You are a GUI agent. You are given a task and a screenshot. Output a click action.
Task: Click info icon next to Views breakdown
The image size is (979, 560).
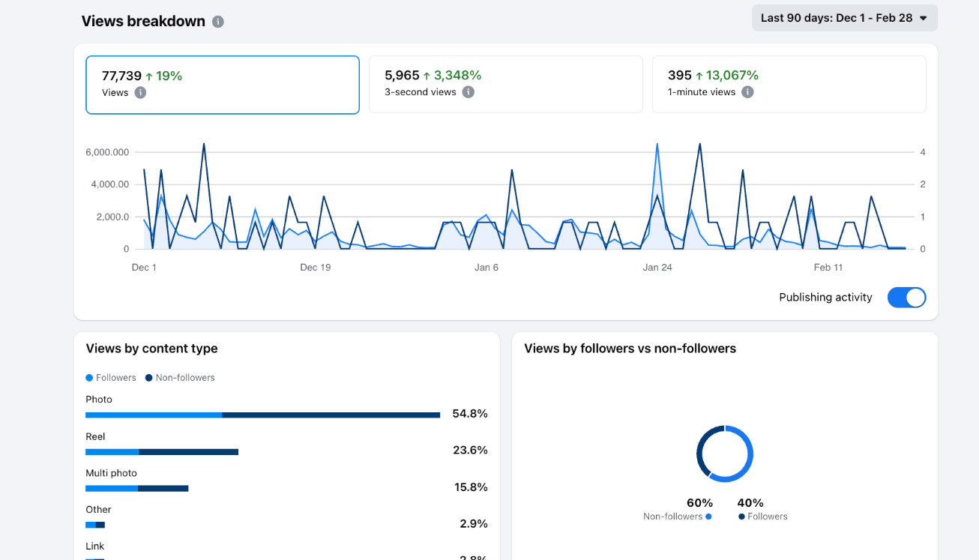(x=218, y=22)
